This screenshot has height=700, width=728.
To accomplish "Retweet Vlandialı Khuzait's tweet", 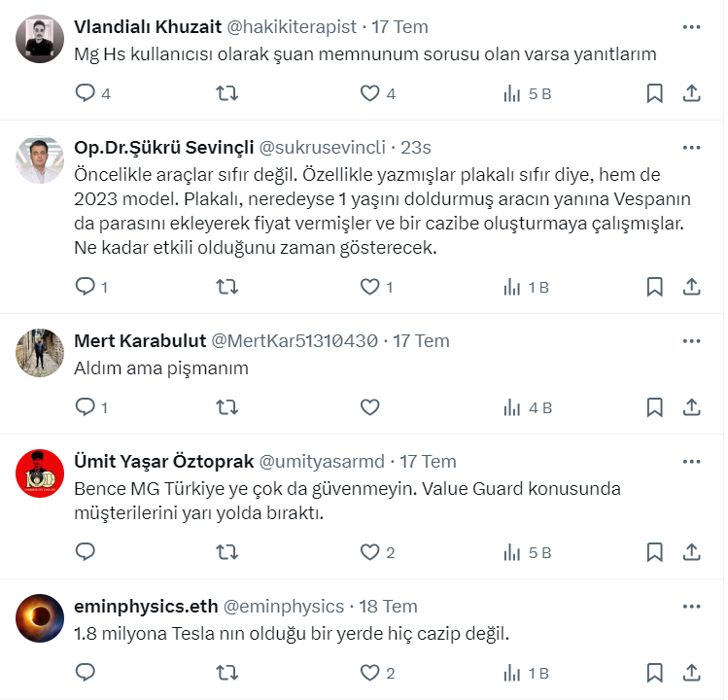I will (226, 93).
